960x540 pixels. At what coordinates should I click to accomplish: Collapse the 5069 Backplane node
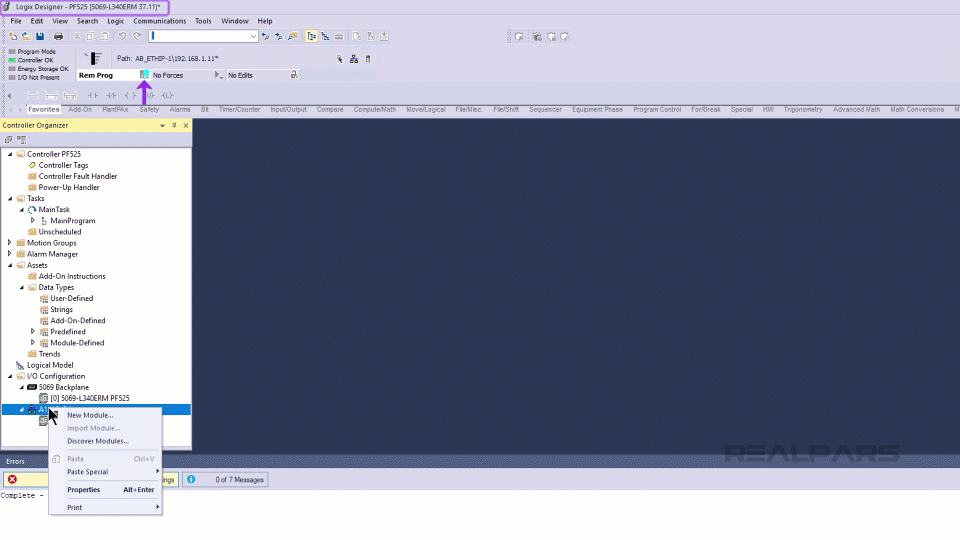(x=21, y=388)
